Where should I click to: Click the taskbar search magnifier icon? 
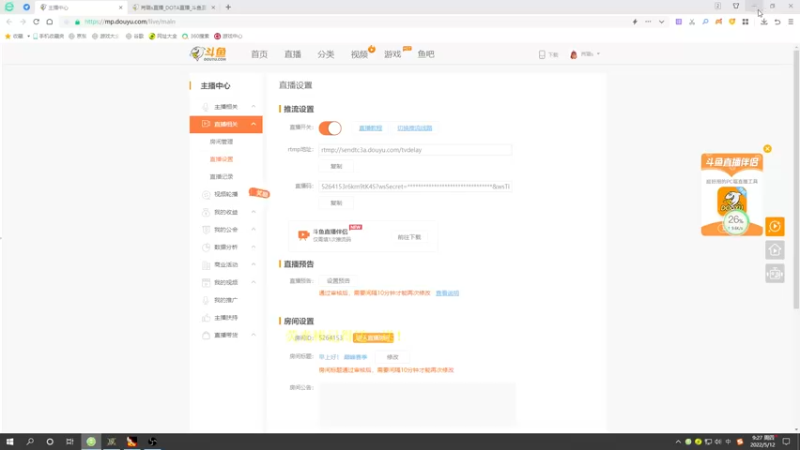(x=30, y=442)
